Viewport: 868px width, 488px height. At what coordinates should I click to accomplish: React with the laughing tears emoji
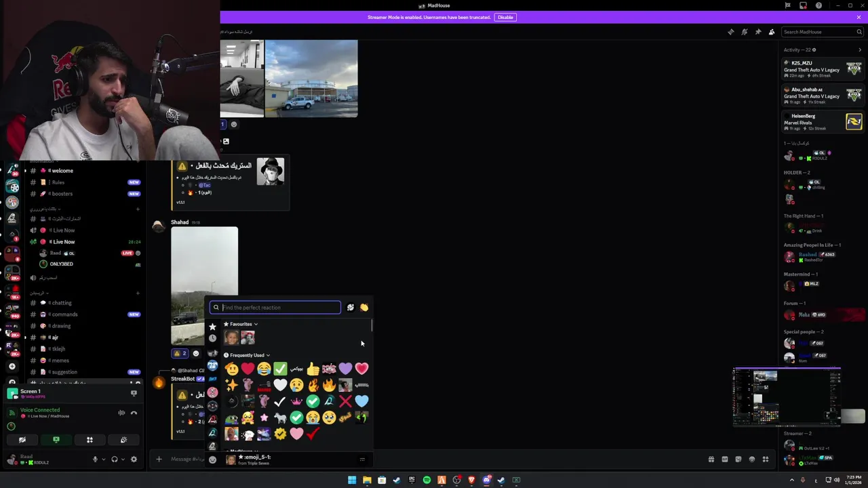(x=264, y=369)
